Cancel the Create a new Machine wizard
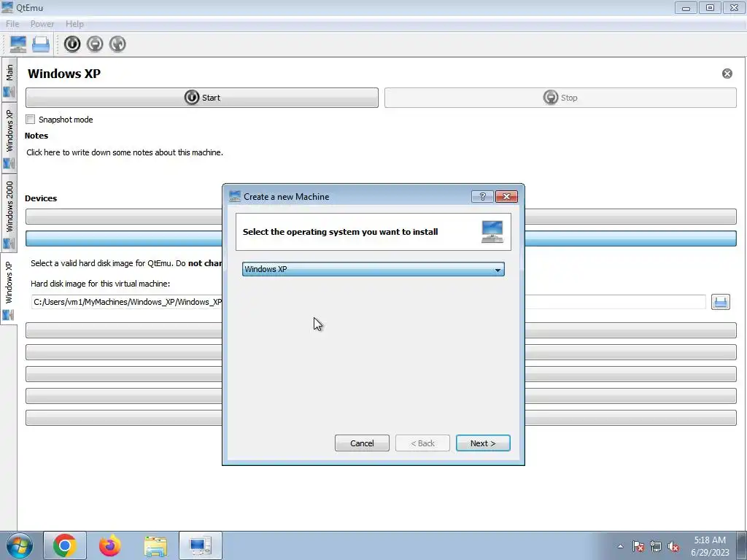The height and width of the screenshot is (560, 747). 362,443
